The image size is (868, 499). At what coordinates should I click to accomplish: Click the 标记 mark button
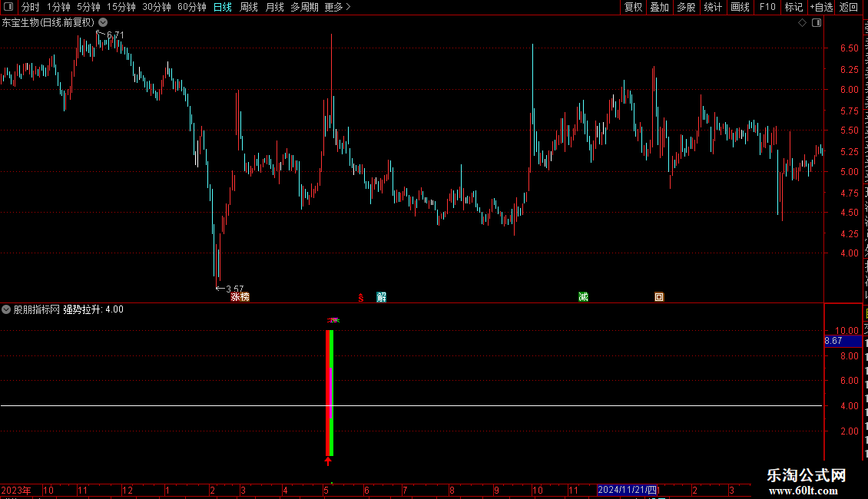pos(793,7)
